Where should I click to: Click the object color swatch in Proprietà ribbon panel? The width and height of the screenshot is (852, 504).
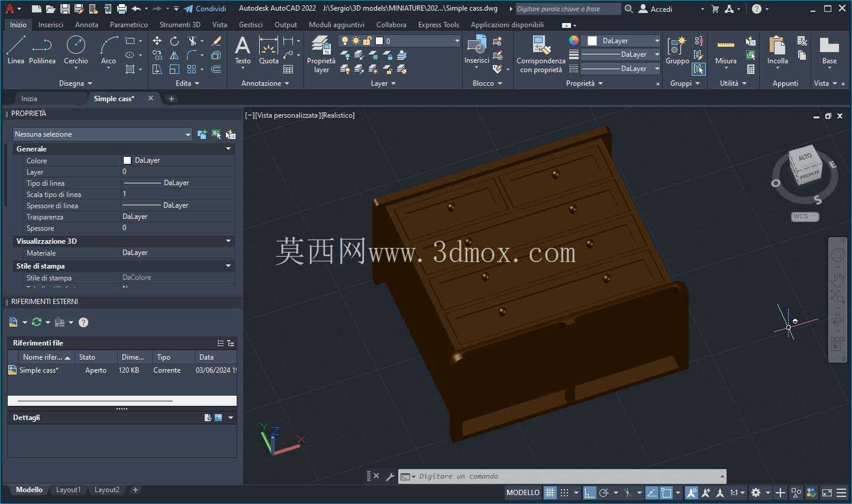point(592,41)
